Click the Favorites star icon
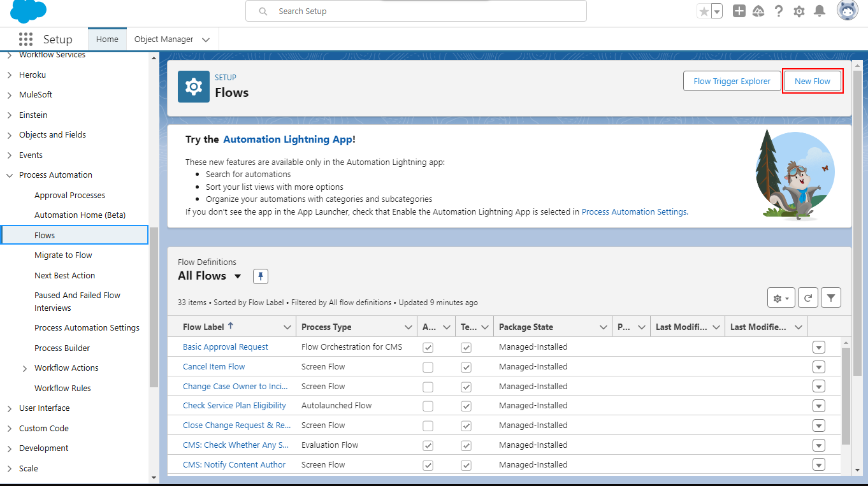 tap(704, 11)
